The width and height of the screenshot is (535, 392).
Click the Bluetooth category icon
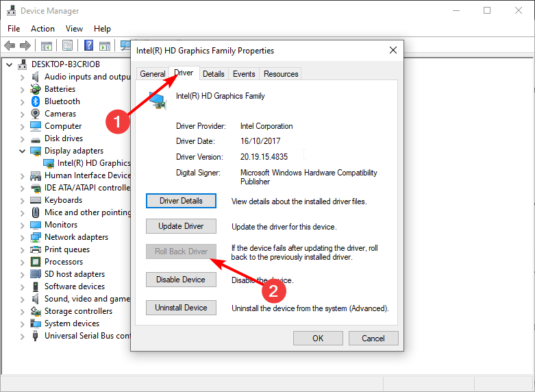pyautogui.click(x=36, y=101)
